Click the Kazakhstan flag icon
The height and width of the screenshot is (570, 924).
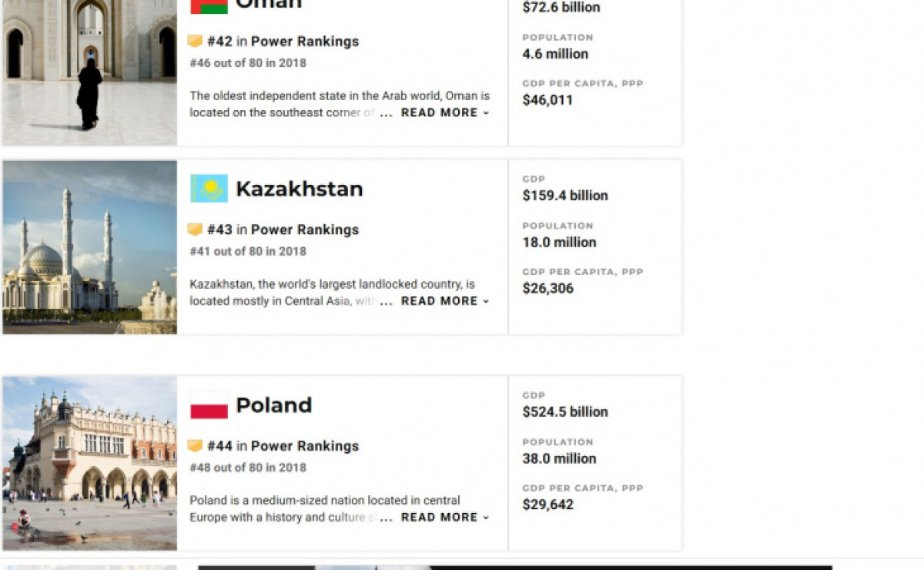click(x=209, y=189)
